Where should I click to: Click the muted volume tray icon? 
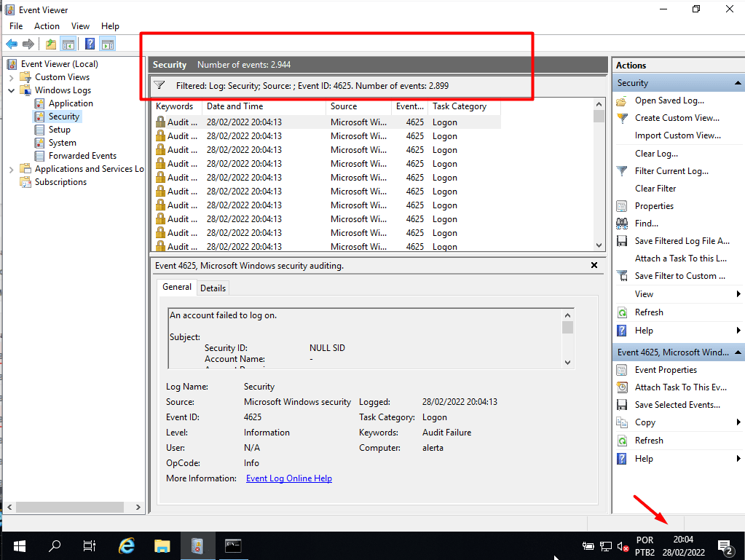click(623, 547)
